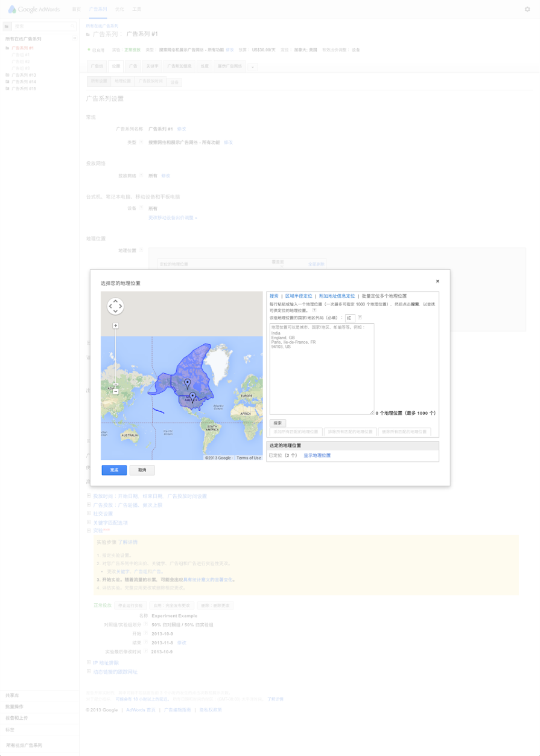Click 排除所有匹配的地理位置 button
Image resolution: width=540 pixels, height=756 pixels.
[350, 432]
